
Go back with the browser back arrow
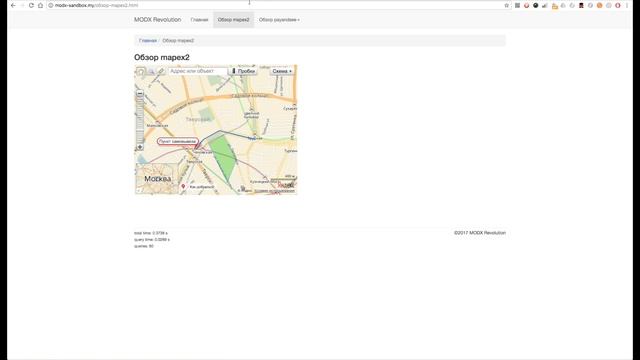coord(13,5)
